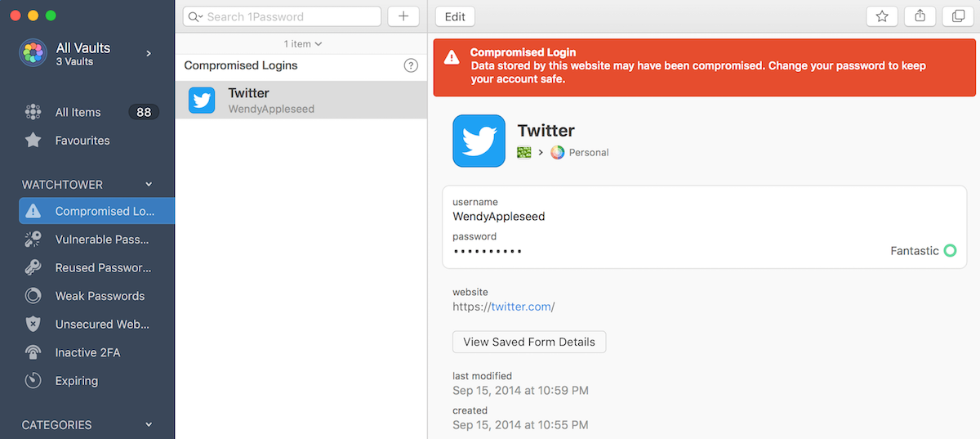
Task: Select Unsecured Websites in sidebar
Action: click(x=96, y=324)
